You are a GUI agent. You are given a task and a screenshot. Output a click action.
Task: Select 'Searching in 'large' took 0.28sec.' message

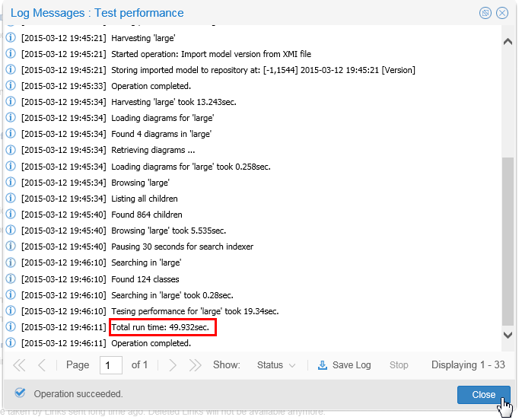[172, 295]
